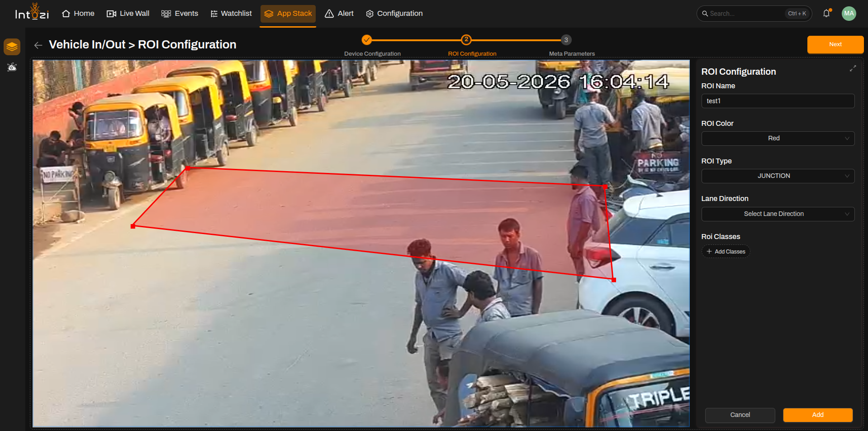
Task: Click the Device Configuration step checkmark
Action: point(367,40)
